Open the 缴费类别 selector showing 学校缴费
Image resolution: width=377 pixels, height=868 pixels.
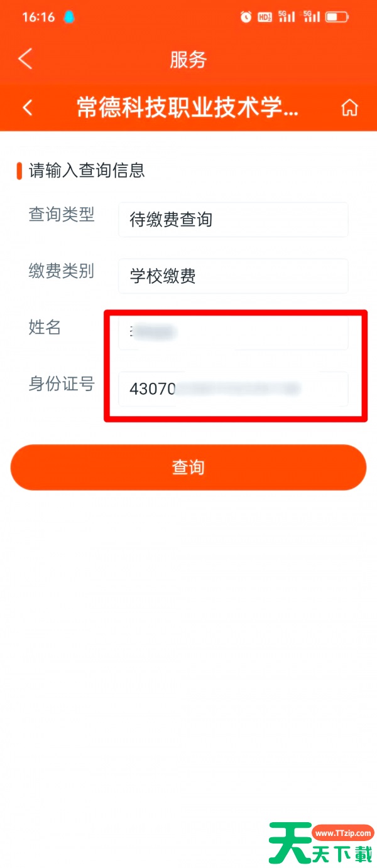[232, 276]
